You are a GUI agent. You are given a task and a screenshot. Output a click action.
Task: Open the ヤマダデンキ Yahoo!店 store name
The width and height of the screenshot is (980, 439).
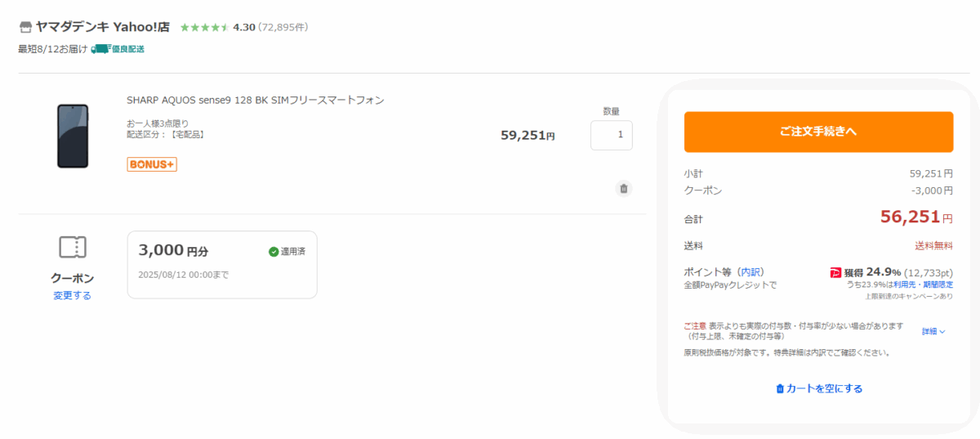(103, 27)
